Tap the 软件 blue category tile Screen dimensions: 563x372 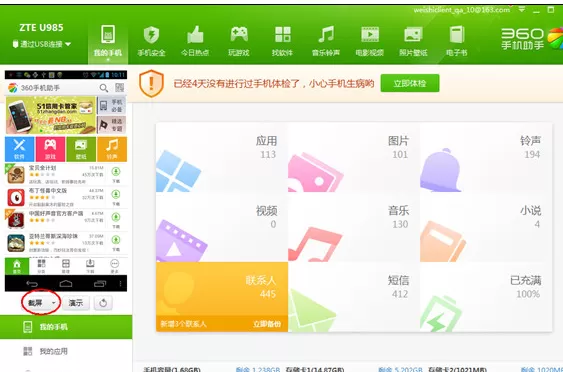point(20,149)
